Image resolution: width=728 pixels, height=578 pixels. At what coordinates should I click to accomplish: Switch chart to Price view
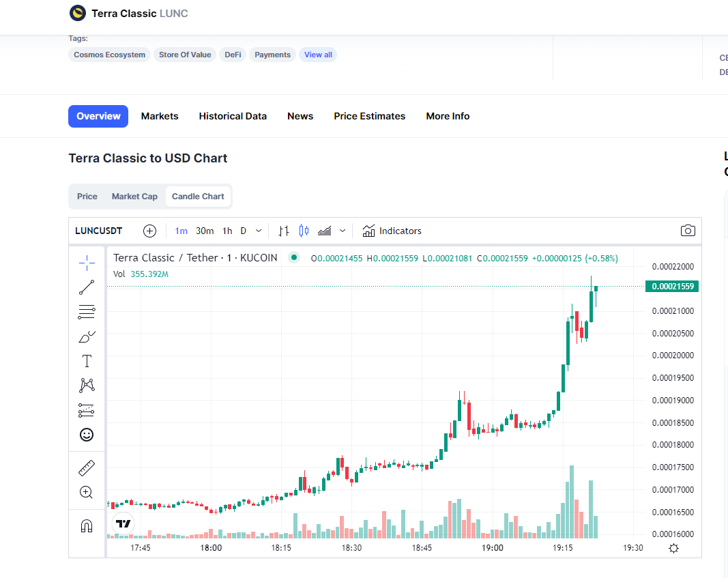click(x=87, y=197)
